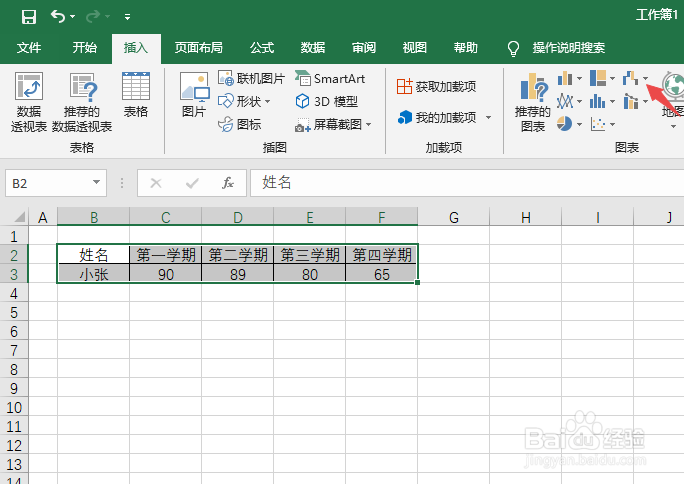Insert a SmartArt graphic

point(330,78)
